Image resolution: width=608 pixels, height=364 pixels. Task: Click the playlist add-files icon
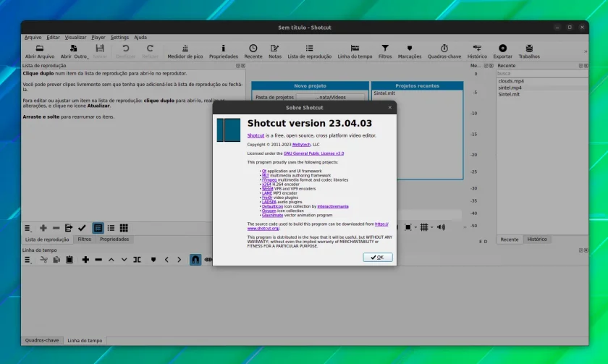click(x=69, y=228)
